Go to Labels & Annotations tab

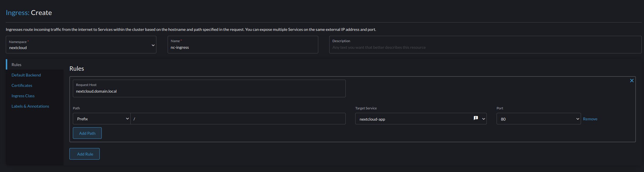pos(30,106)
